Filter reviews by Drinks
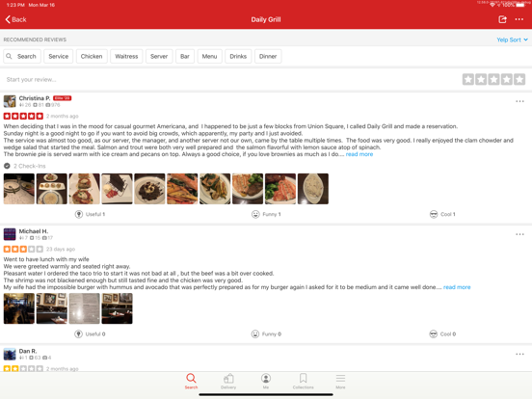 click(x=238, y=56)
